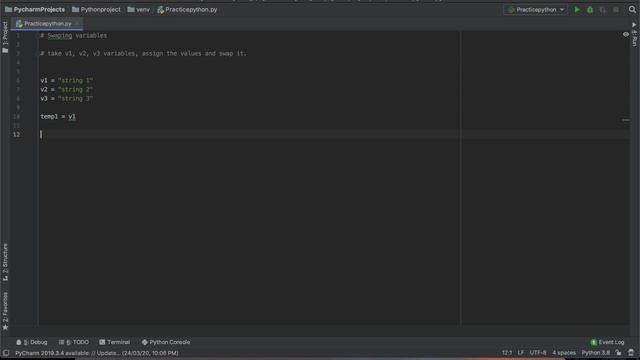Click line number 12 in gutter
The width and height of the screenshot is (640, 360).
[16, 134]
